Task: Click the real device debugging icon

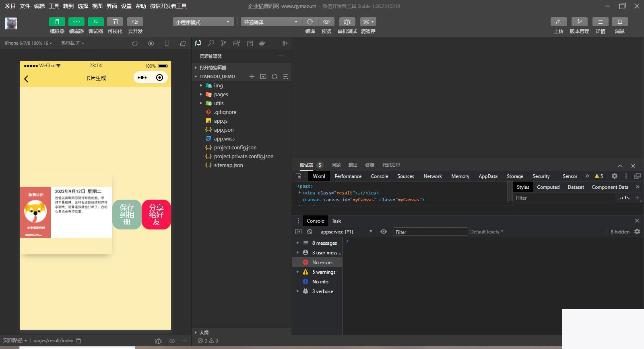Action: click(347, 22)
